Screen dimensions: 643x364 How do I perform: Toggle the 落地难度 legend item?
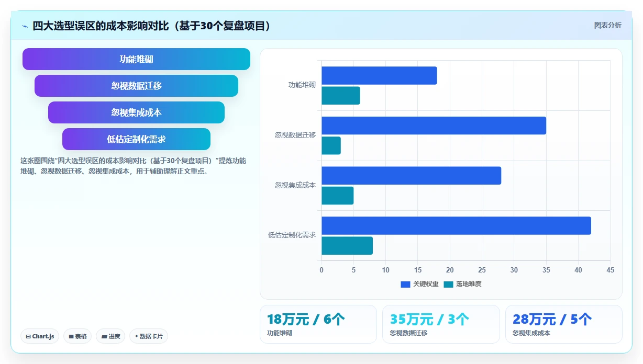(462, 284)
